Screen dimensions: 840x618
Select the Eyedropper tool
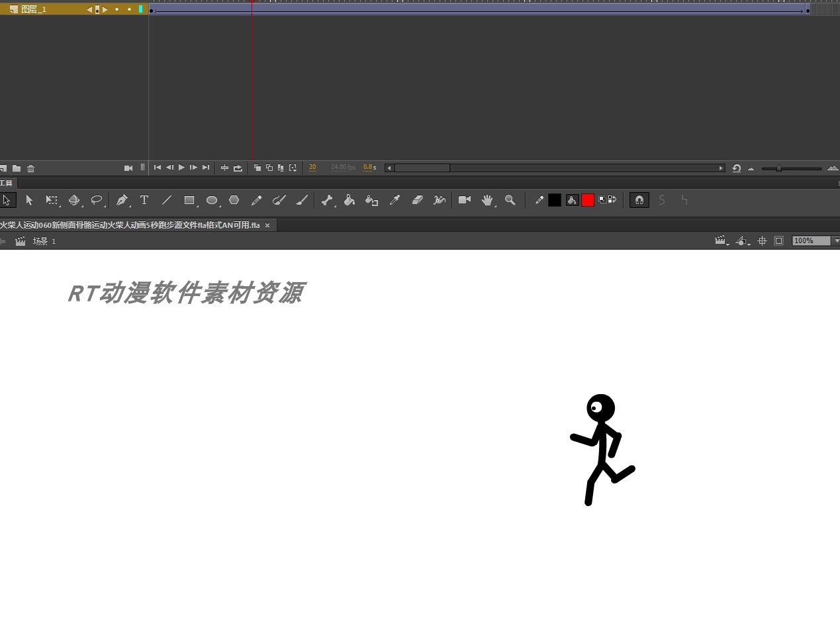click(395, 200)
